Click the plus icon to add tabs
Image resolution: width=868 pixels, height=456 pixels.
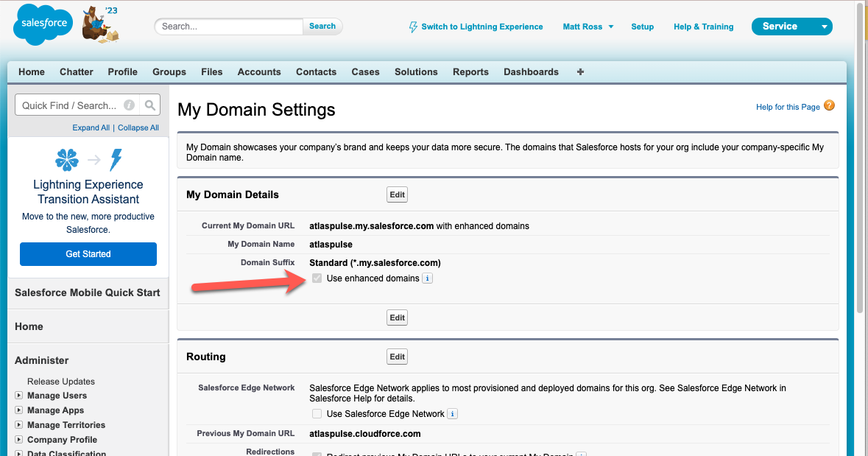(580, 71)
